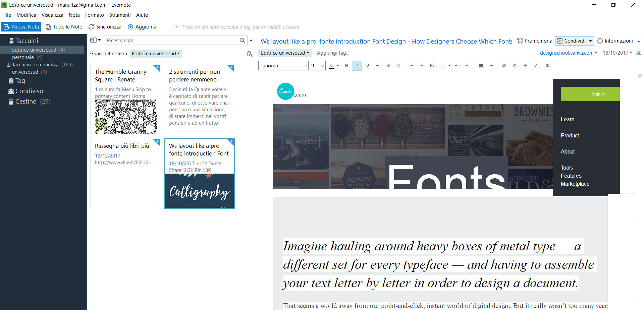Click the Aggiorna button

click(x=142, y=27)
